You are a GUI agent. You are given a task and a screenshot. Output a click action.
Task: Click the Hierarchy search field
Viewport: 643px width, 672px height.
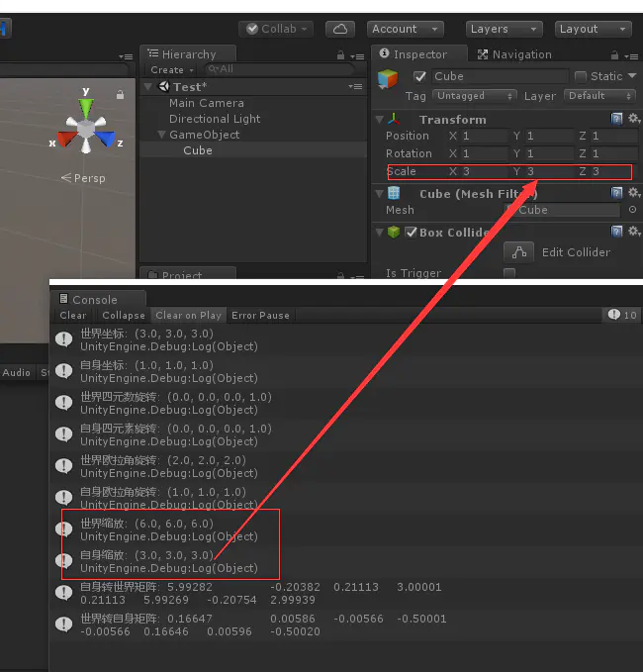coord(279,69)
